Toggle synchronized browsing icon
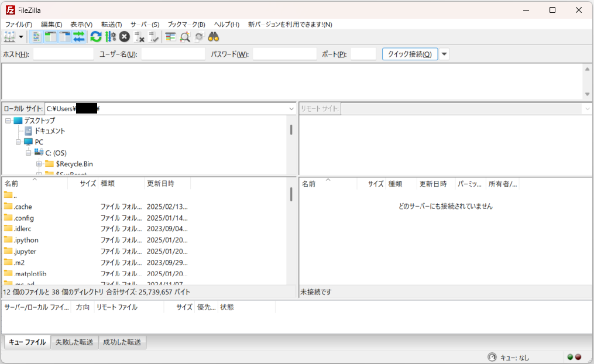 pyautogui.click(x=199, y=37)
